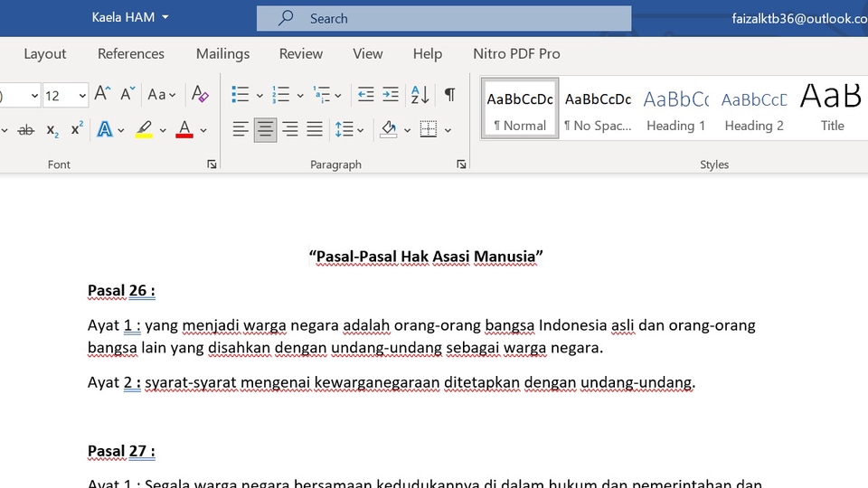The height and width of the screenshot is (488, 868).
Task: Open the Nitro PDF Pro tab
Action: (x=516, y=53)
